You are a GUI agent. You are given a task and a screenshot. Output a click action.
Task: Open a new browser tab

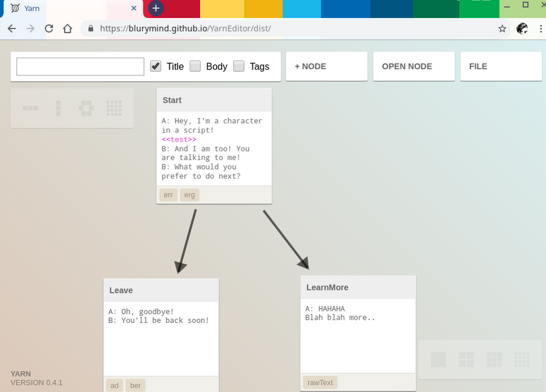[x=155, y=8]
